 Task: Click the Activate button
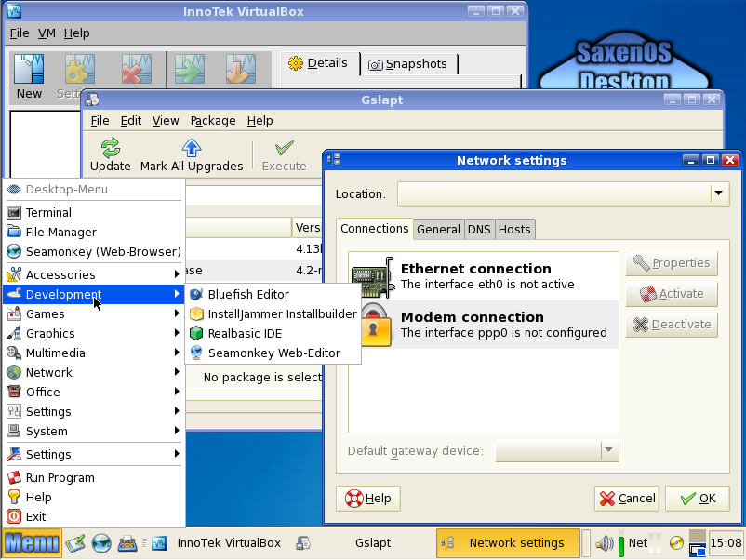[672, 294]
